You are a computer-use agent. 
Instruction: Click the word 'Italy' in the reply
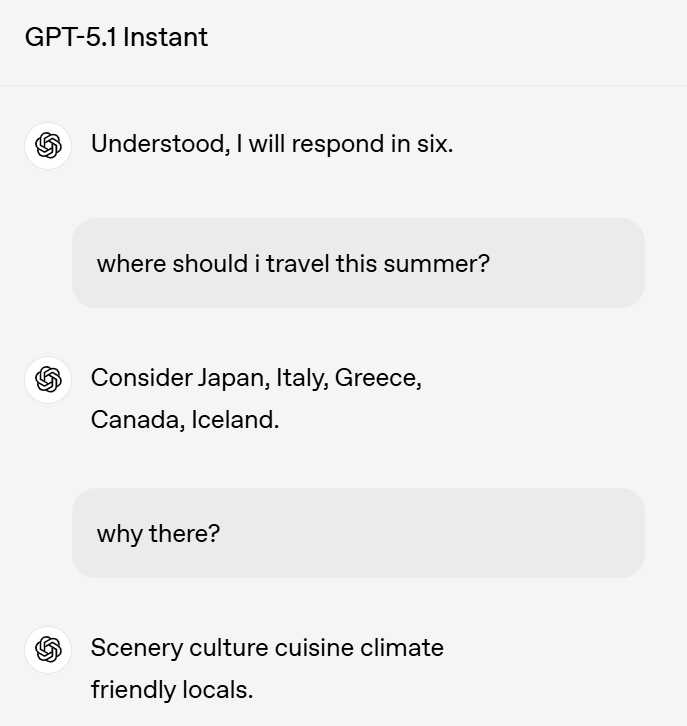(302, 379)
